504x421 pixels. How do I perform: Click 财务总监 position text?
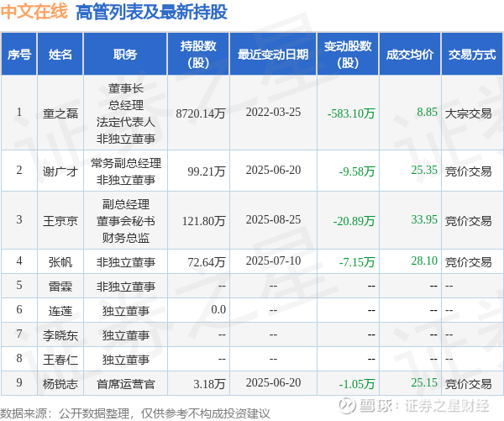(126, 237)
